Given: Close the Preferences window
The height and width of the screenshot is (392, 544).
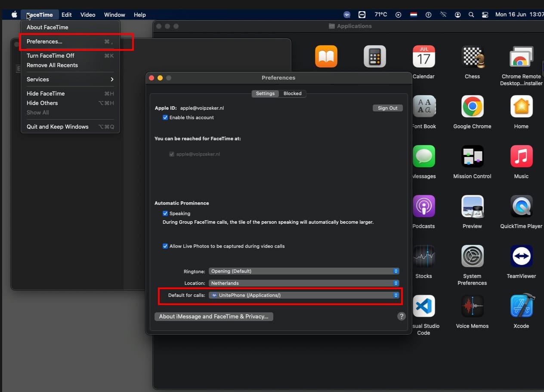Looking at the screenshot, I should [x=151, y=78].
